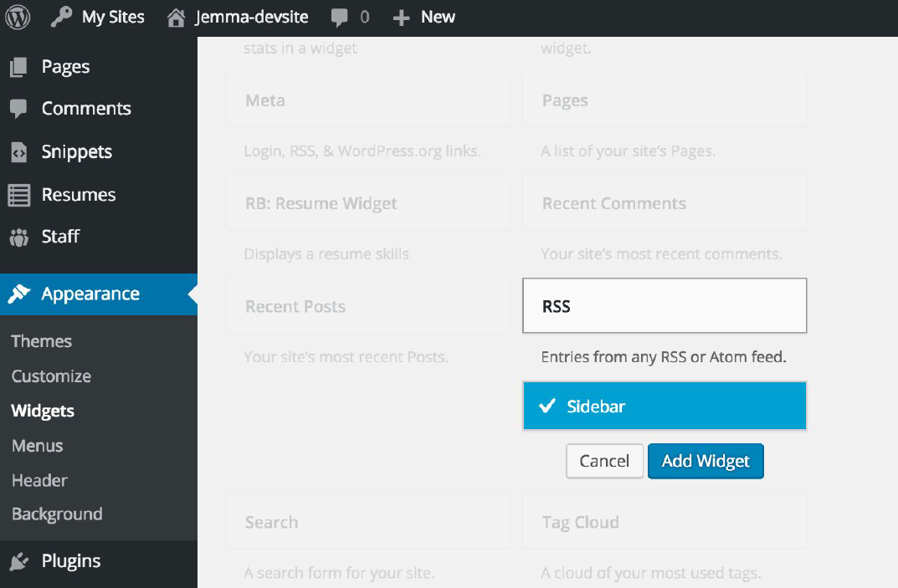Viewport: 898px width, 588px height.
Task: Click the Snippets code icon
Action: [18, 152]
